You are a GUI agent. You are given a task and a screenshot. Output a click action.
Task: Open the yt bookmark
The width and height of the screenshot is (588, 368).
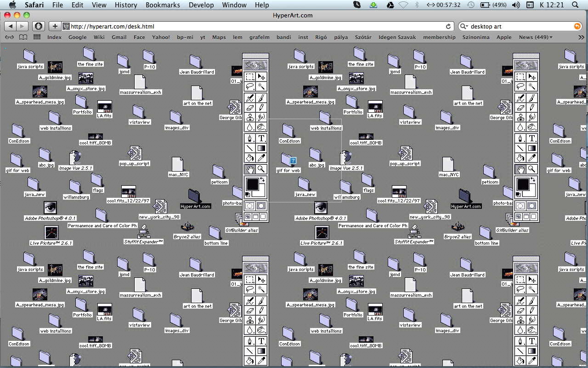[x=203, y=37]
